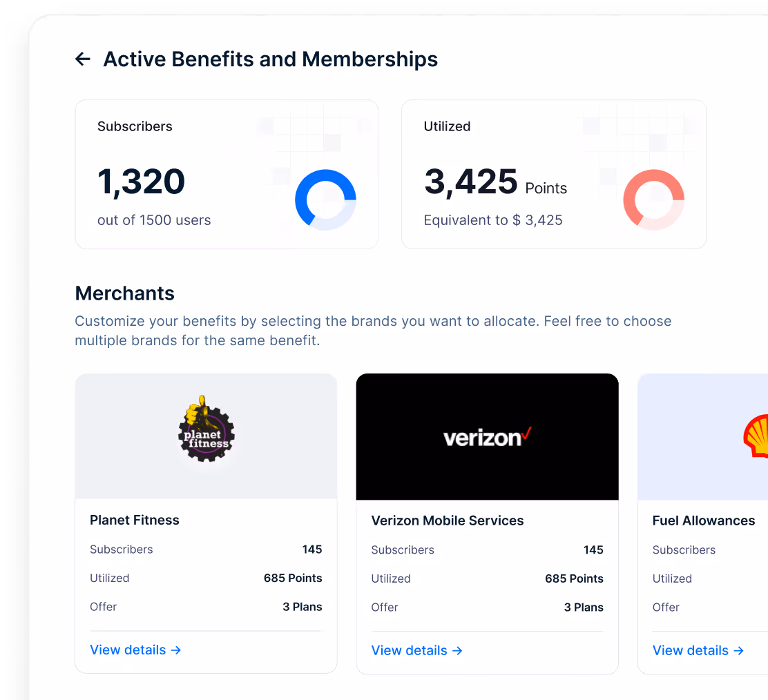Screen dimensions: 768x700
Task: Click the Shell logo on Fuel Allowances
Action: pyautogui.click(x=756, y=436)
